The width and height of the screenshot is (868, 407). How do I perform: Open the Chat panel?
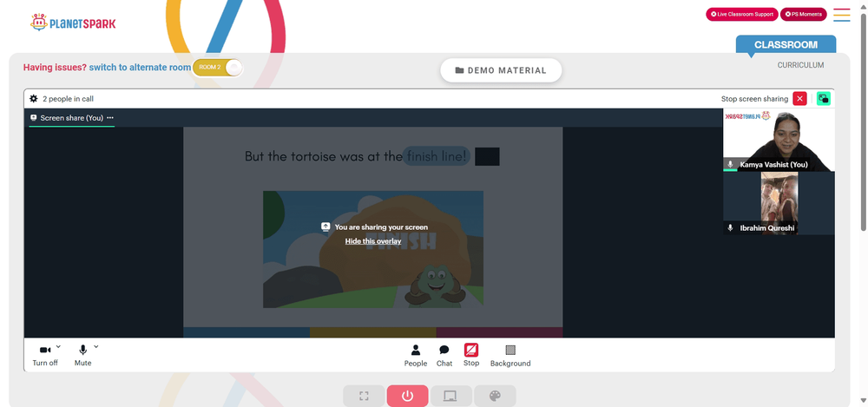tap(444, 356)
